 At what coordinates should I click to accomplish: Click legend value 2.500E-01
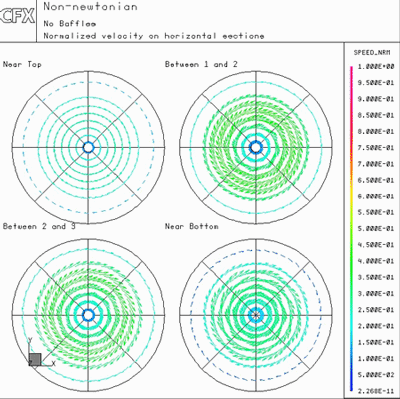point(376,310)
